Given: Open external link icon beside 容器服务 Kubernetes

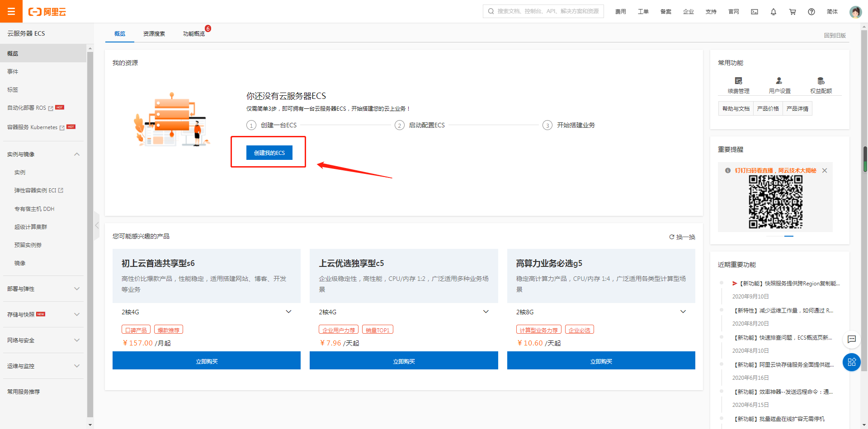Looking at the screenshot, I should 62,128.
